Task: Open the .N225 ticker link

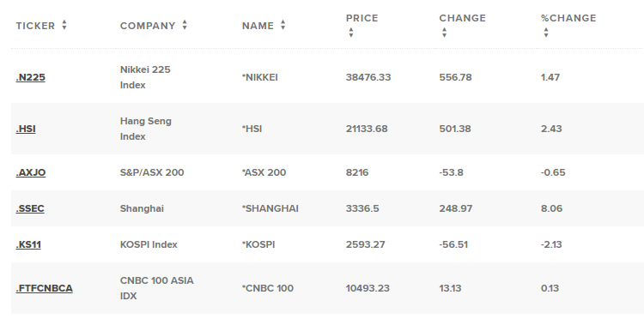Action: (x=30, y=77)
